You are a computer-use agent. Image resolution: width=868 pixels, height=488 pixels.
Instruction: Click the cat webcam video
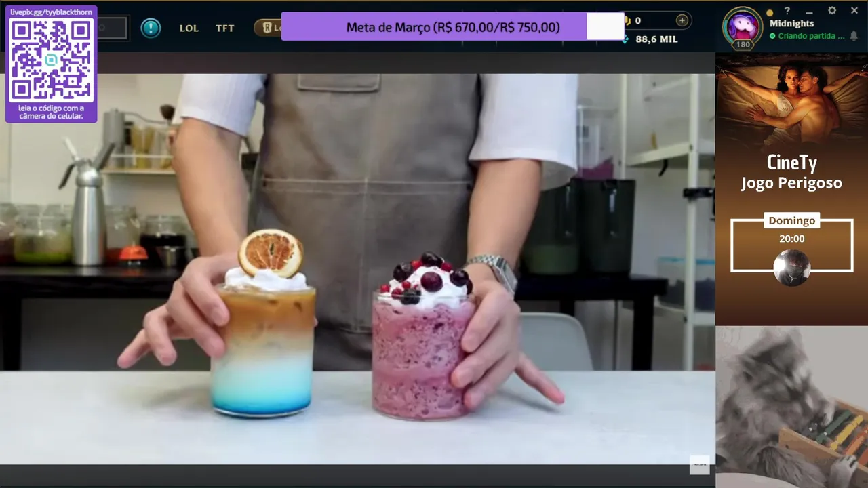(x=791, y=407)
